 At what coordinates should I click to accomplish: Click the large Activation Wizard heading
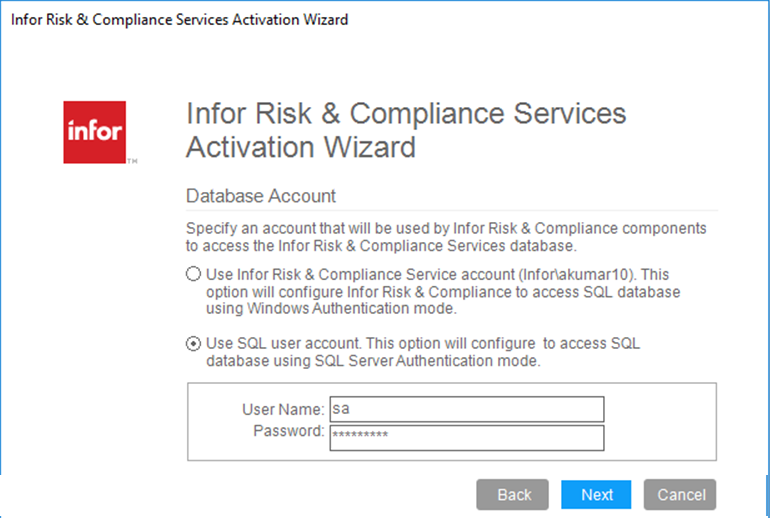click(x=406, y=130)
